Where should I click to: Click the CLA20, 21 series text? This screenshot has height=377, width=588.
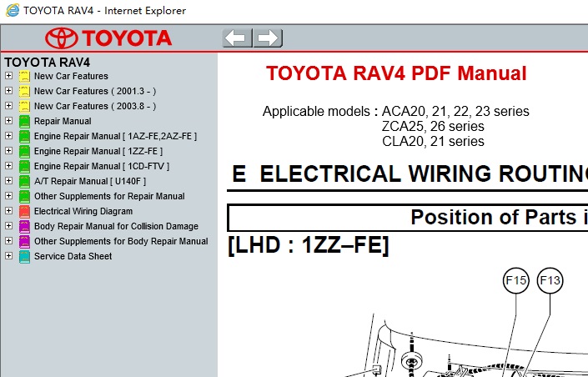click(433, 142)
